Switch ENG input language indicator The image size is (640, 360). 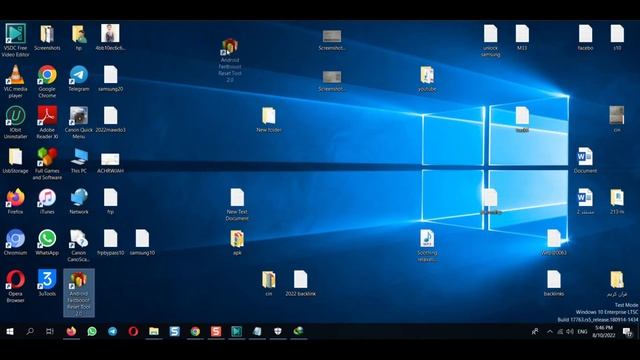[582, 331]
